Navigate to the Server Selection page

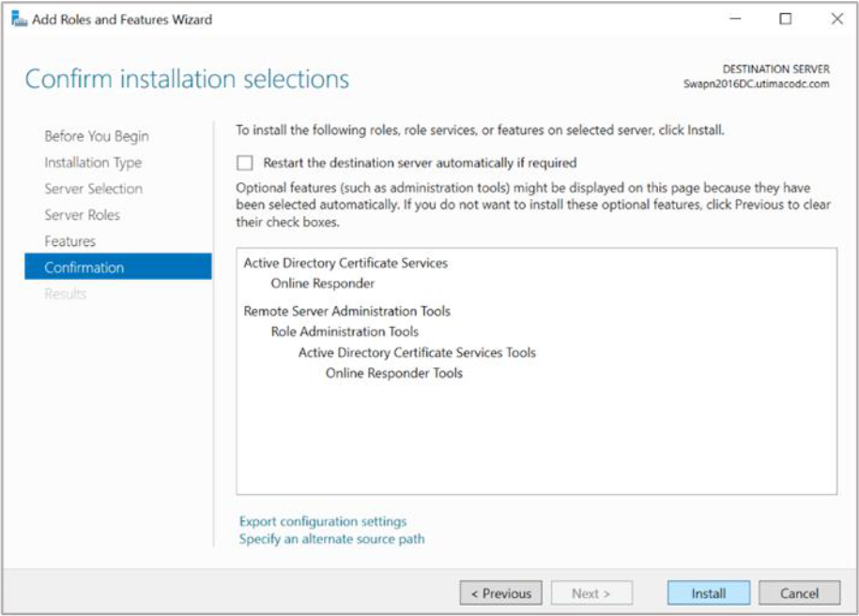93,189
